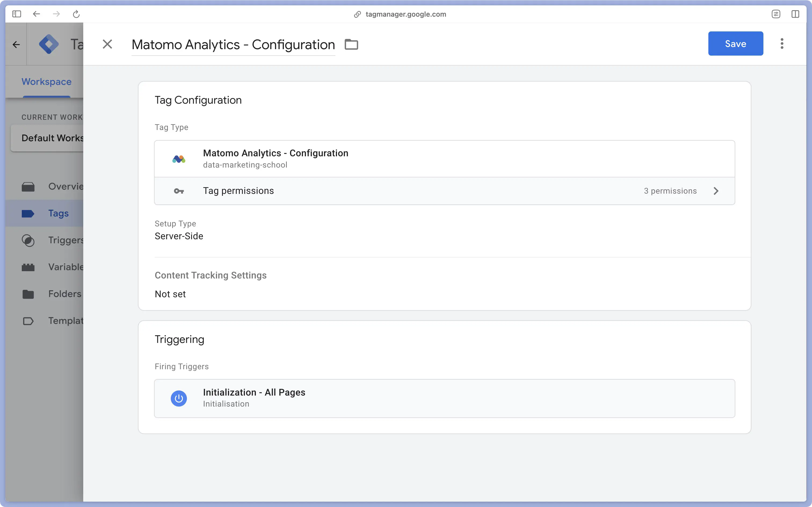812x507 pixels.
Task: Click the Triggers circle icon
Action: (28, 240)
